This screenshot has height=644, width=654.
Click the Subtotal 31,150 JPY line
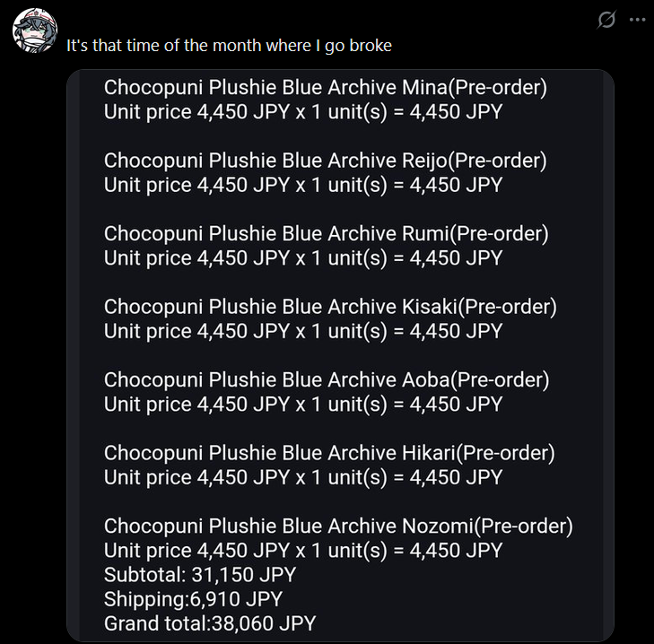pos(200,575)
